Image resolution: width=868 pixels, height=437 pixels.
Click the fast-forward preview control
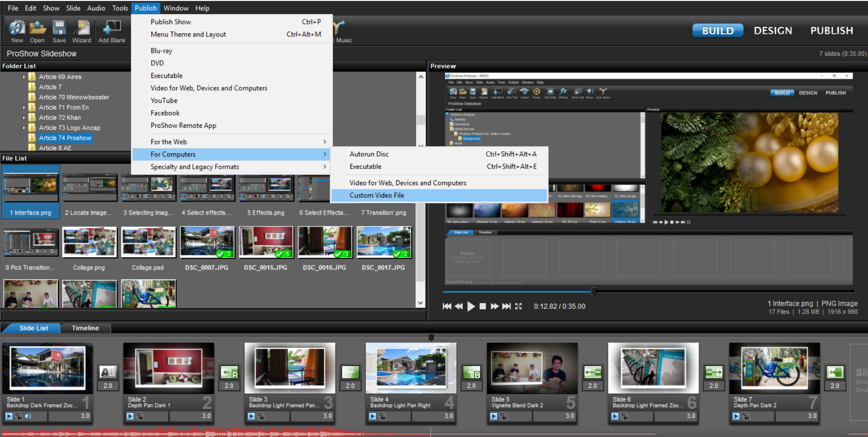click(x=494, y=307)
